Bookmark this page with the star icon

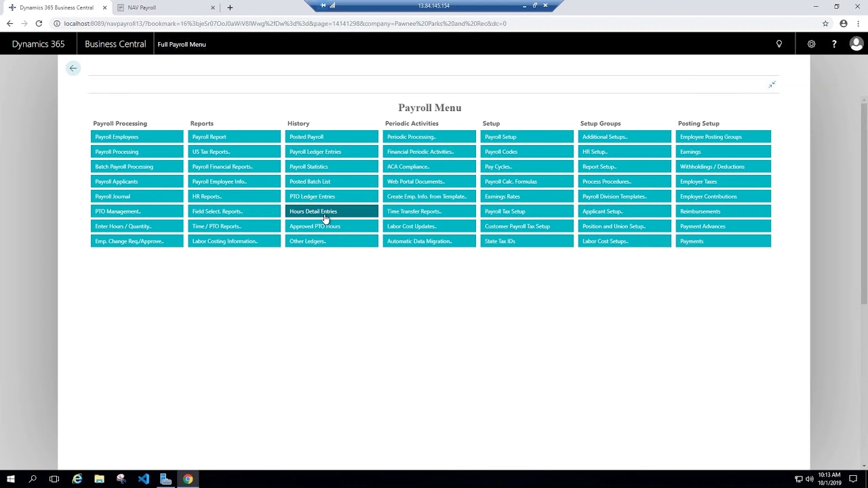point(825,23)
